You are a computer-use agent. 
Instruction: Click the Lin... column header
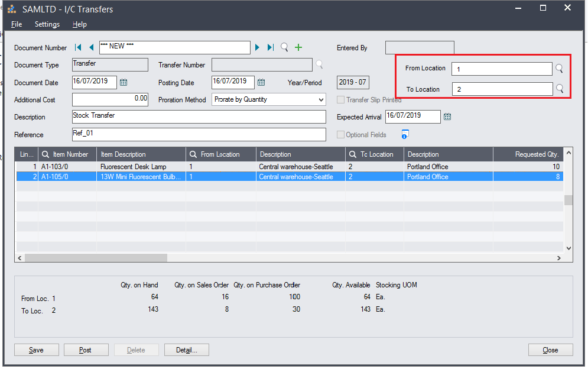click(27, 154)
